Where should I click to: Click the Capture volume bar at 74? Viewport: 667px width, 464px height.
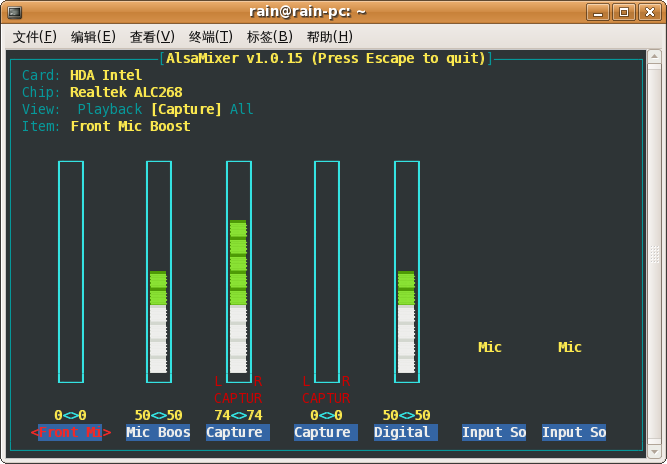(239, 272)
